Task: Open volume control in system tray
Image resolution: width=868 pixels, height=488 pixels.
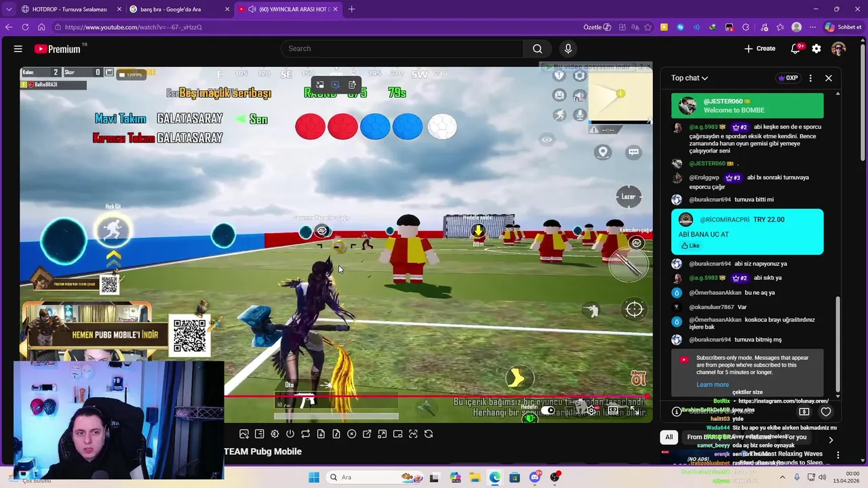Action: (823, 477)
